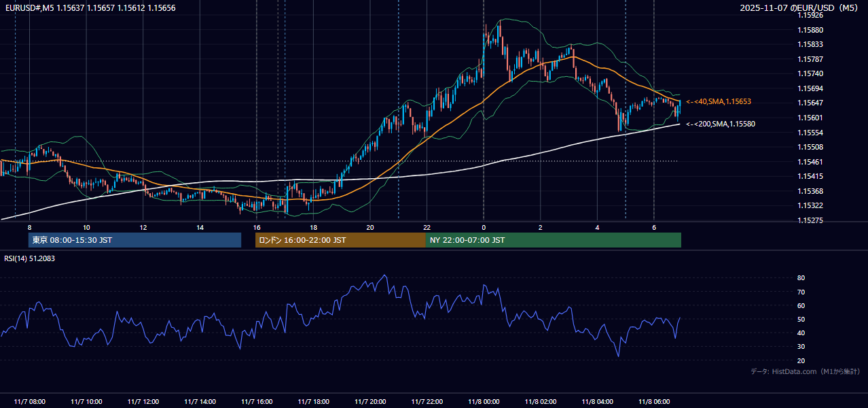The width and height of the screenshot is (868, 408).
Task: Click the bottom time label 11/7 08:00
Action: 29,402
